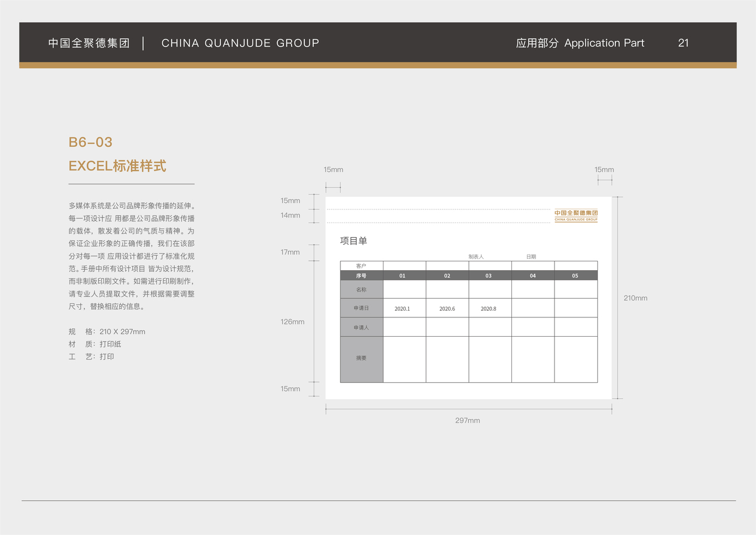Click the line 尺寸，替换相应的信息。

pyautogui.click(x=108, y=306)
